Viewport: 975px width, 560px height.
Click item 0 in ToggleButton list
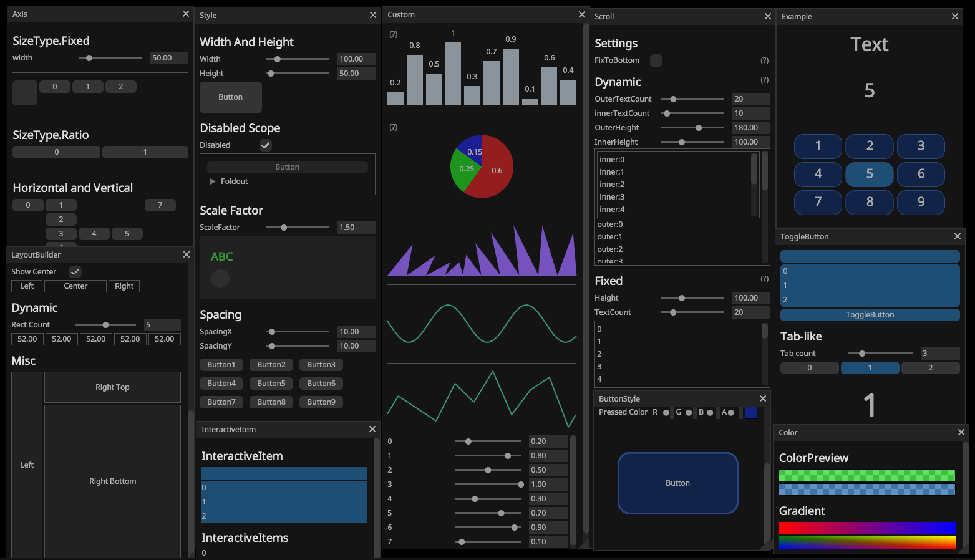[870, 271]
